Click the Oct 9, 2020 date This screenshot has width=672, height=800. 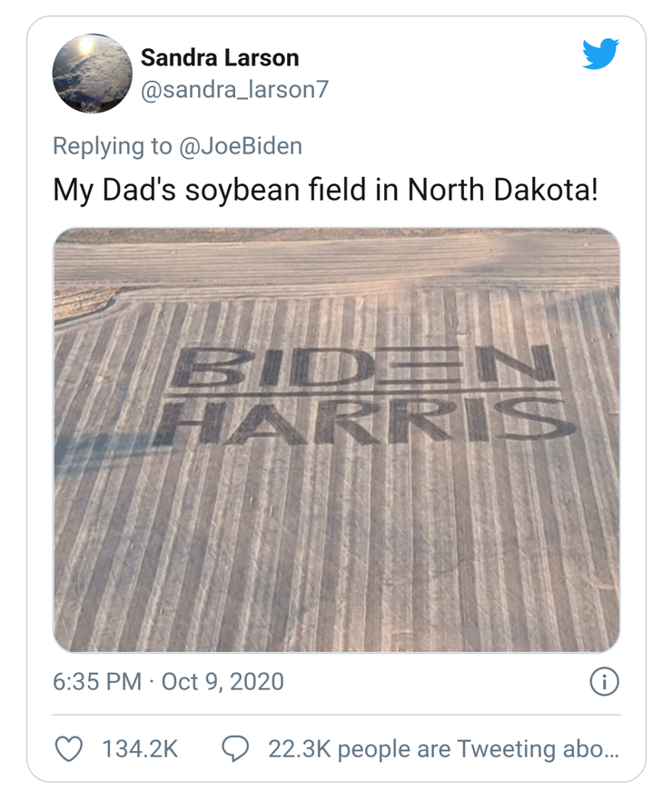[222, 681]
